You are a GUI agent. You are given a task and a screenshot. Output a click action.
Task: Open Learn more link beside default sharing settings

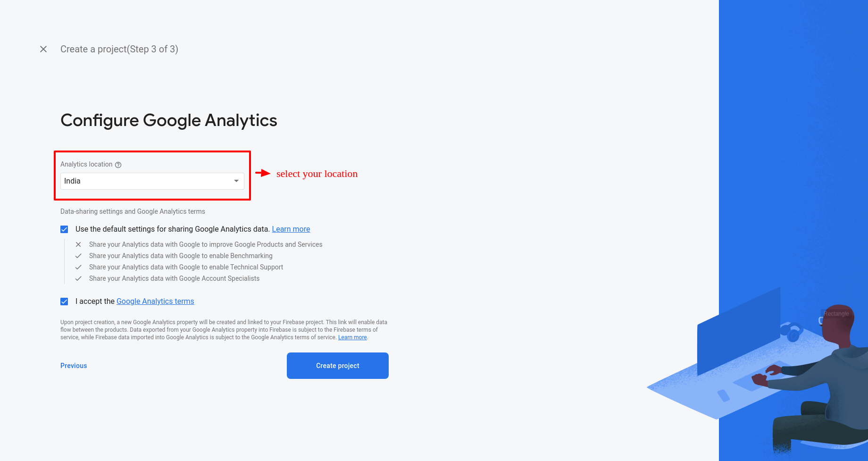(x=291, y=229)
